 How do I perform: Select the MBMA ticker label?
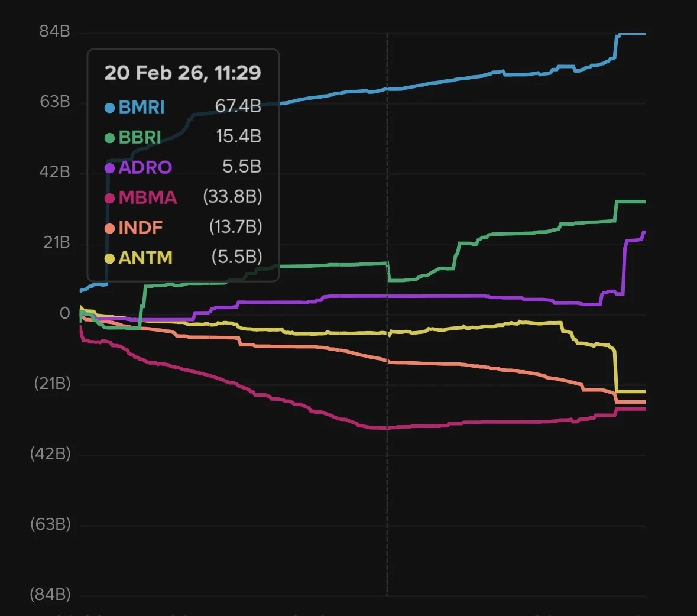point(147,197)
